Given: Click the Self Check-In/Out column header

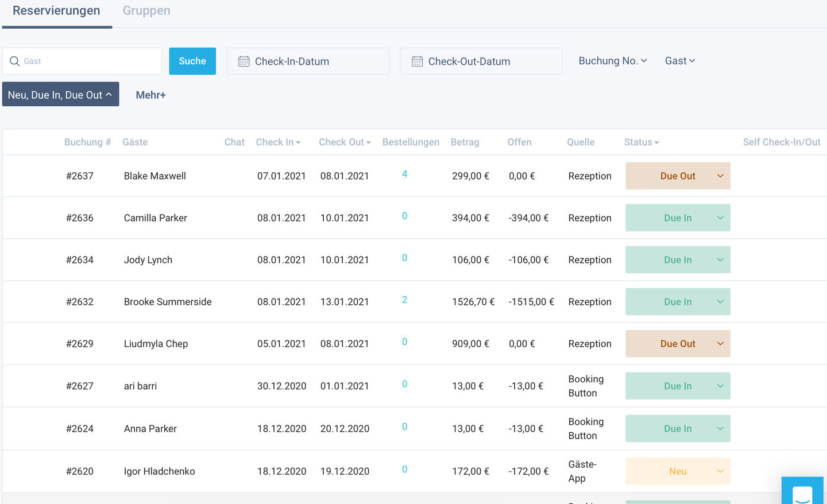Looking at the screenshot, I should click(x=782, y=142).
